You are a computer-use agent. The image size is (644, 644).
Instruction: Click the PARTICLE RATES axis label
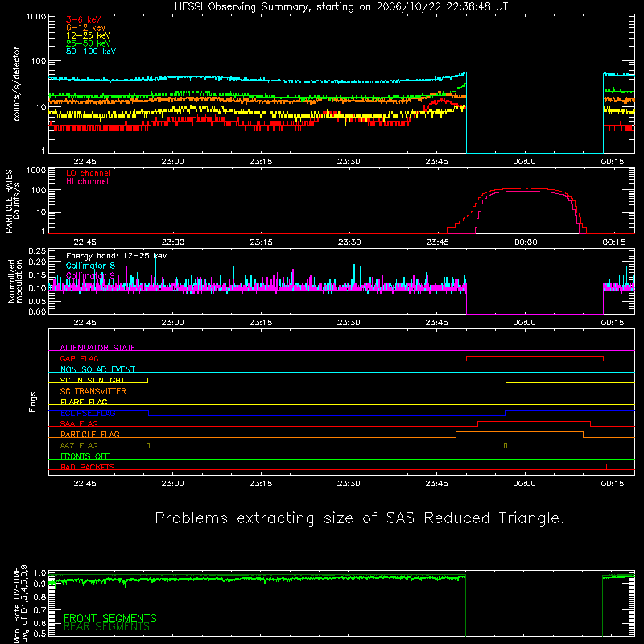[12, 201]
